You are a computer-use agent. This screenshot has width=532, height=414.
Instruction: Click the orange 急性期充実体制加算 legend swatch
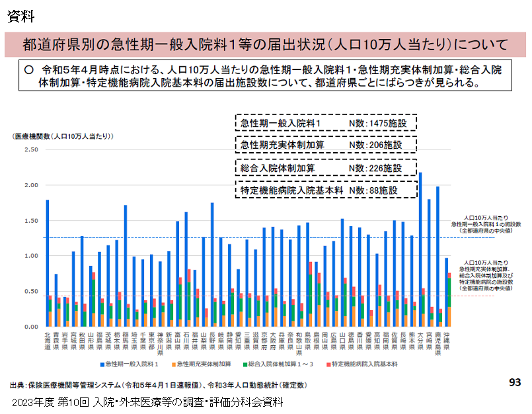pos(174,364)
